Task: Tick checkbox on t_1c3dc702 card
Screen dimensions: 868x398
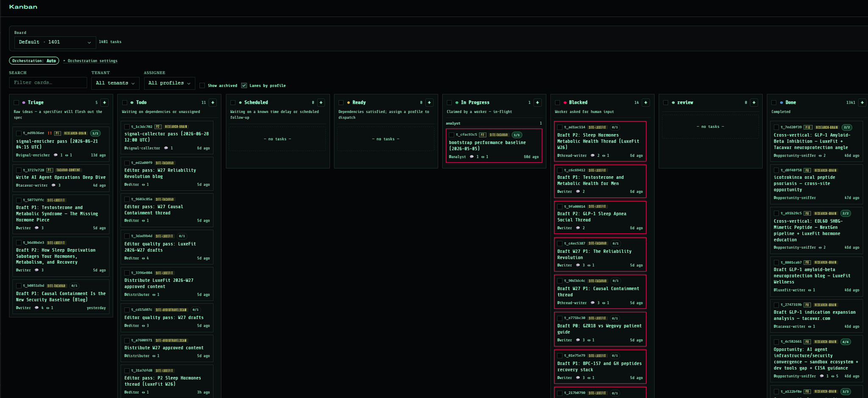Action: coord(127,127)
